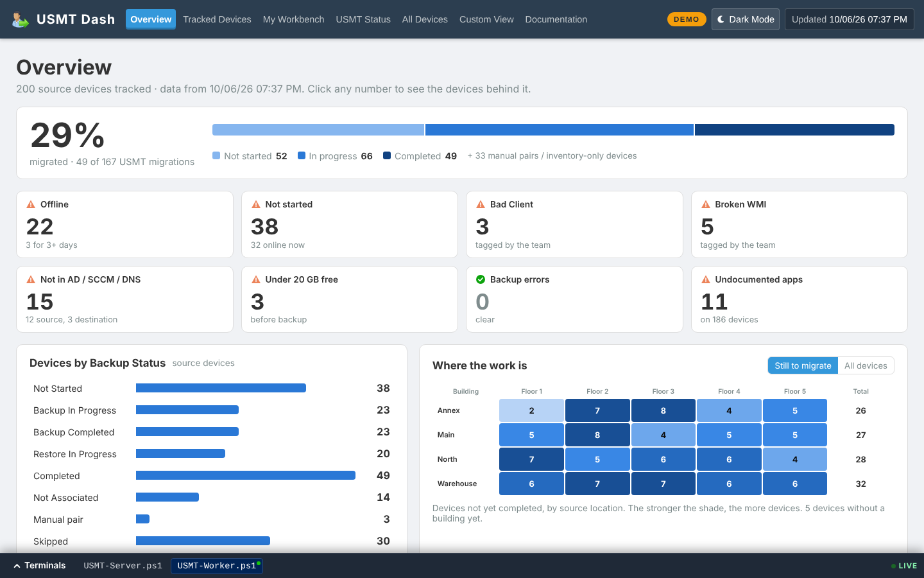The image size is (924, 578).
Task: Click the Undocumented apps warning icon
Action: (x=706, y=279)
